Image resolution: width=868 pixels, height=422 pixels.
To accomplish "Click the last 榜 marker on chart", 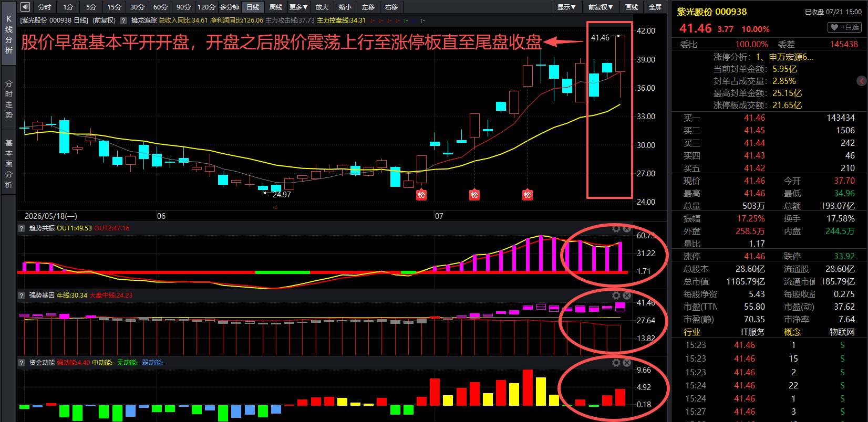I will pos(528,195).
